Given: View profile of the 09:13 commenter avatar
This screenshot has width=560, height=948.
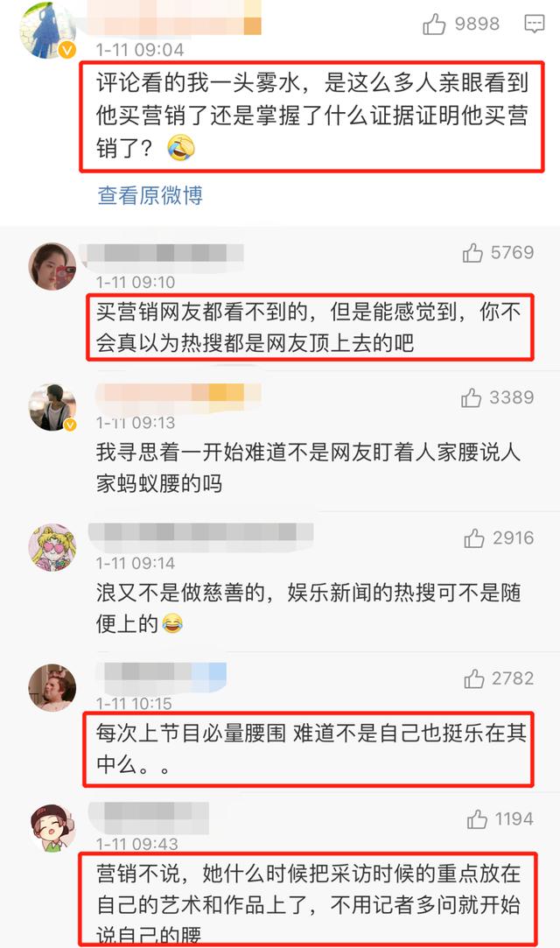Looking at the screenshot, I should 52,407.
